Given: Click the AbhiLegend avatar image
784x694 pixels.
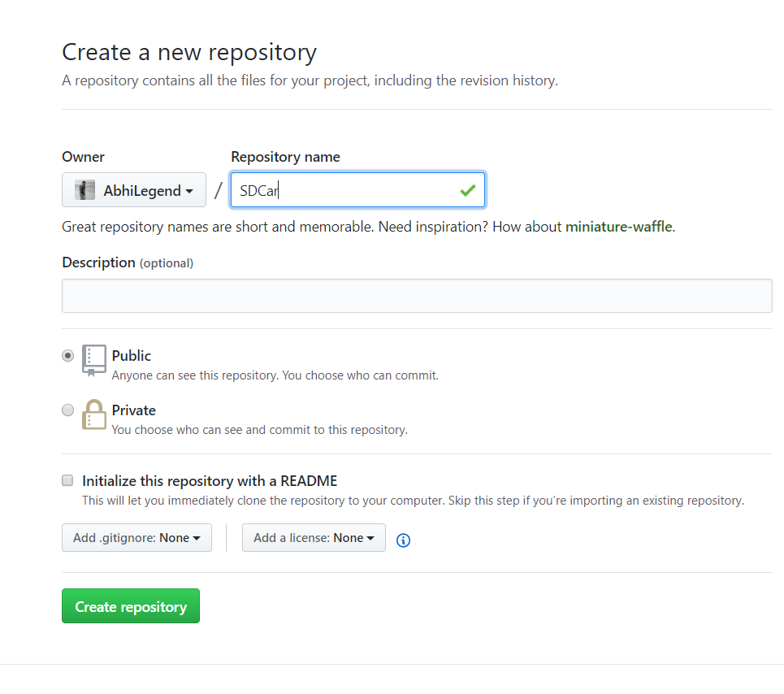Looking at the screenshot, I should point(84,190).
